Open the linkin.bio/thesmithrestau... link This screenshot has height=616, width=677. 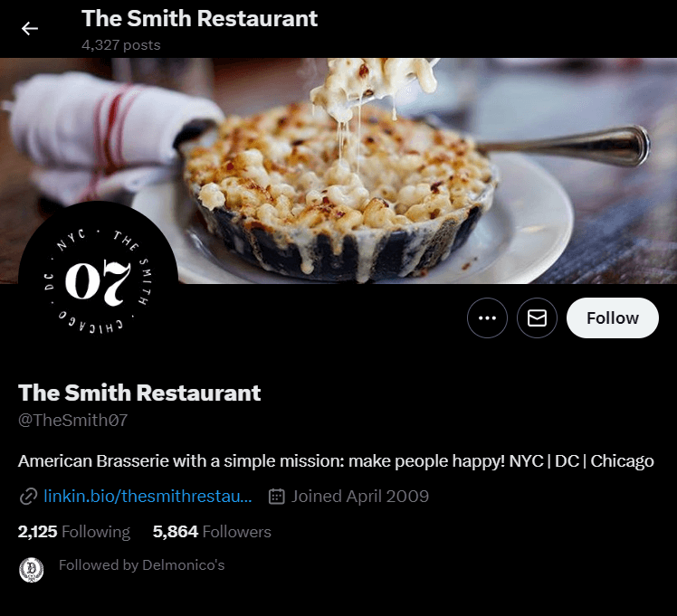click(x=148, y=496)
